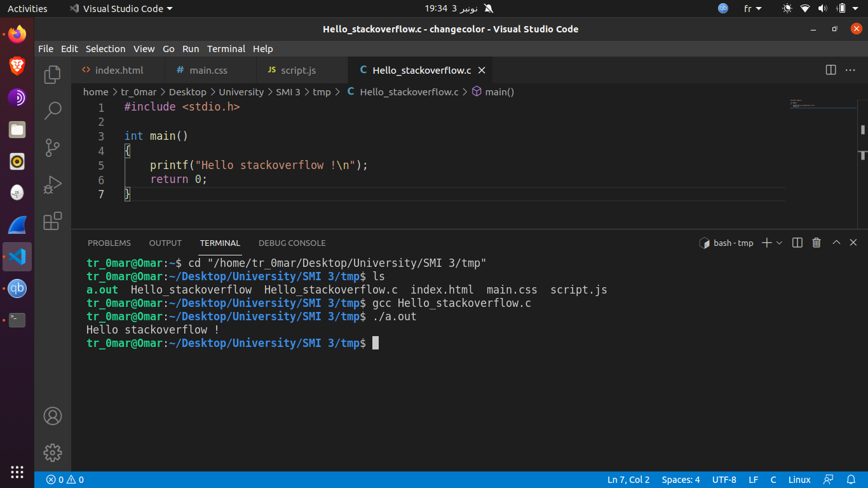The height and width of the screenshot is (488, 868).
Task: Open the Terminal menu
Action: [226, 49]
